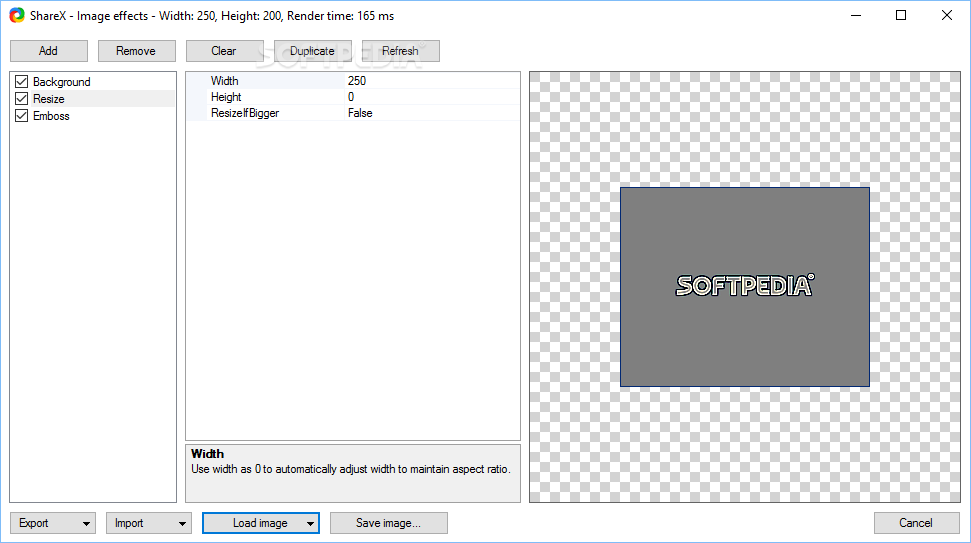The height and width of the screenshot is (543, 971).
Task: Uncheck the Background effect checkbox
Action: coord(22,82)
